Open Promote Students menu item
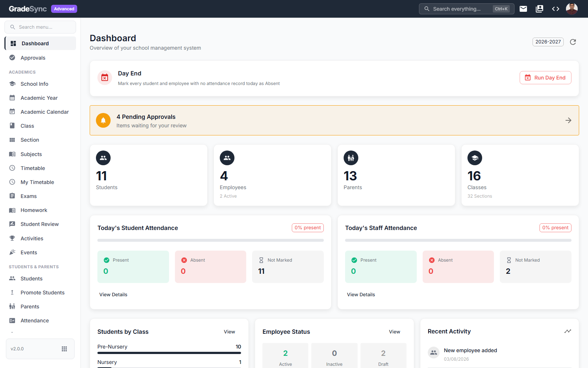The image size is (588, 368). click(x=40, y=293)
